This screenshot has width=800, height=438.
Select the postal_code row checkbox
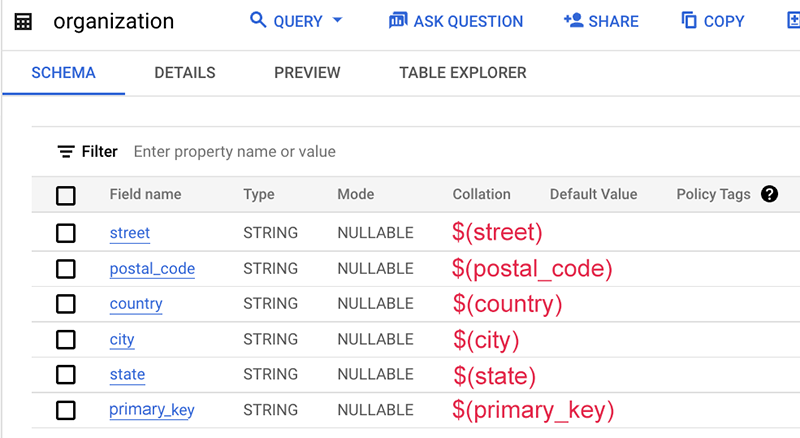click(x=66, y=268)
